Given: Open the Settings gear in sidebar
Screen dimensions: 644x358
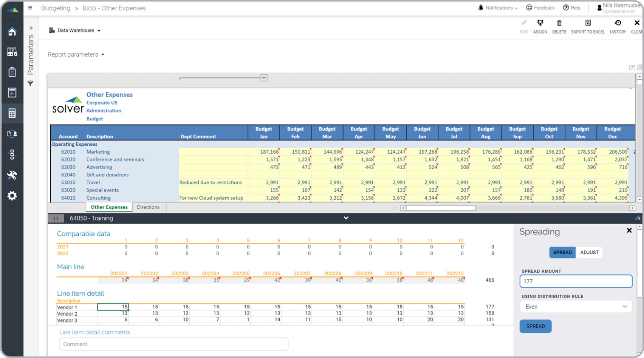Looking at the screenshot, I should (12, 196).
